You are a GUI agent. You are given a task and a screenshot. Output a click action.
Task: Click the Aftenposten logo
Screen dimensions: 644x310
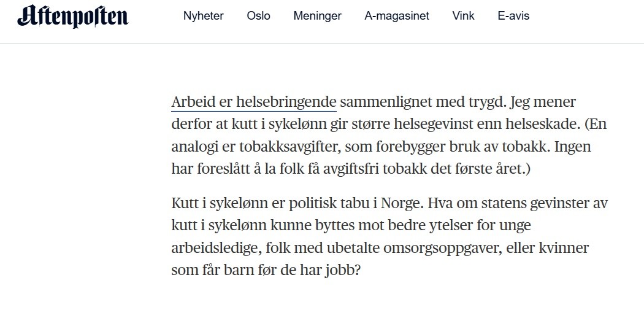pos(73,17)
